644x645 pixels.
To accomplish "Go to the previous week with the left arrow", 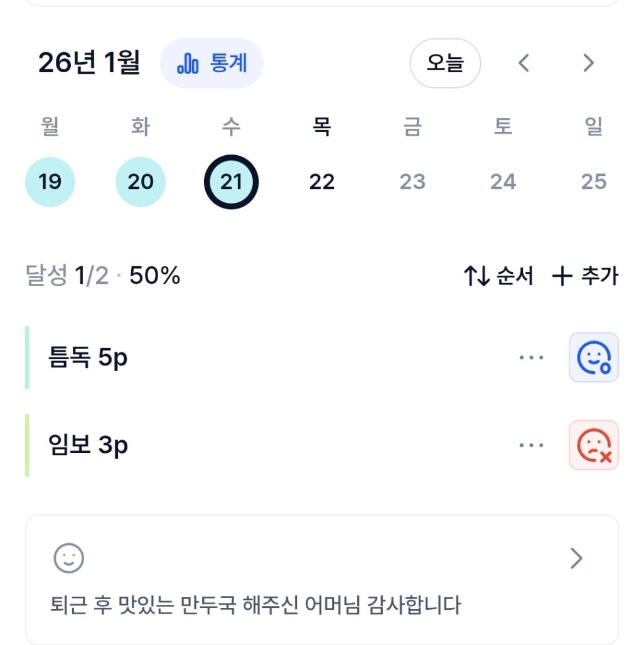I will pyautogui.click(x=524, y=63).
